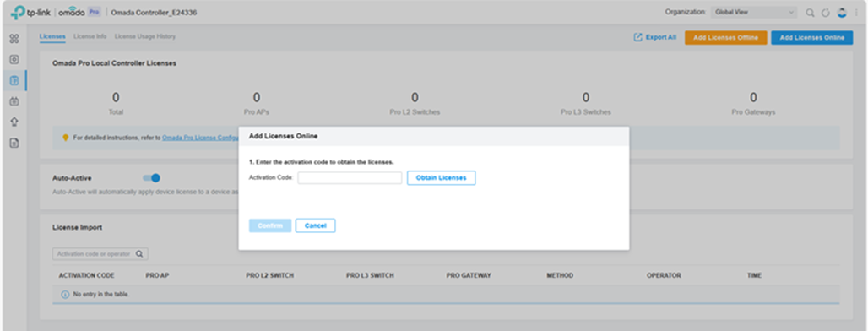Click Cancel in the dialog

[316, 225]
